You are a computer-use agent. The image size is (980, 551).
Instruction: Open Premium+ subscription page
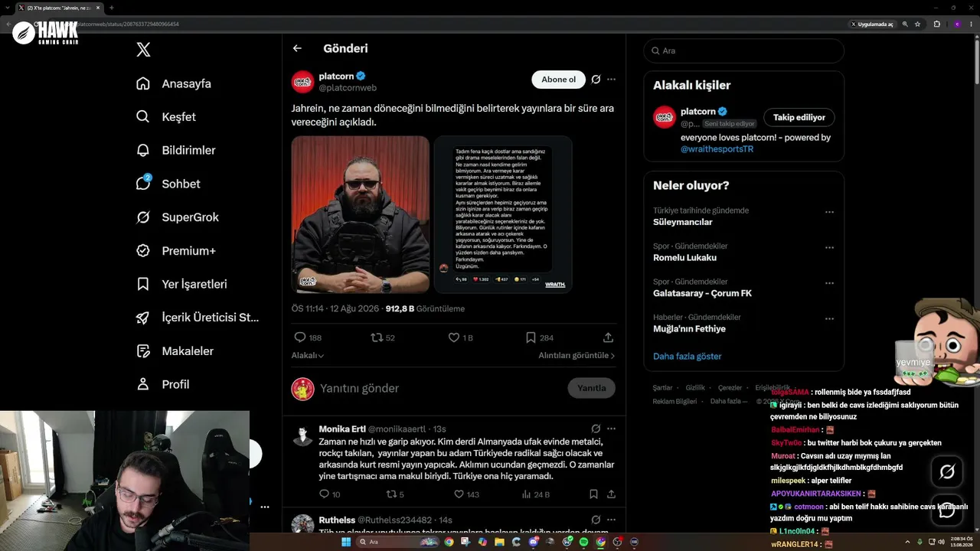(x=175, y=250)
